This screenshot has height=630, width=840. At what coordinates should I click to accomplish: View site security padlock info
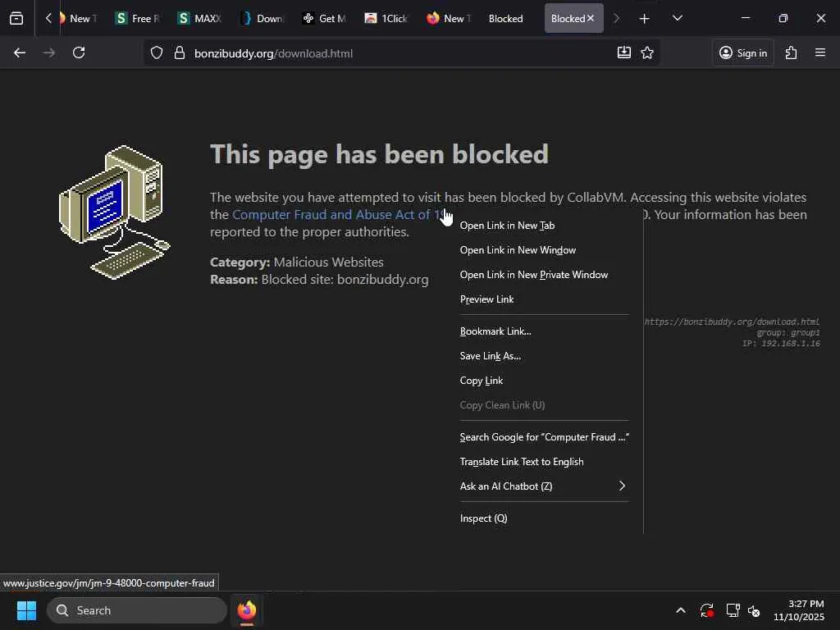180,53
